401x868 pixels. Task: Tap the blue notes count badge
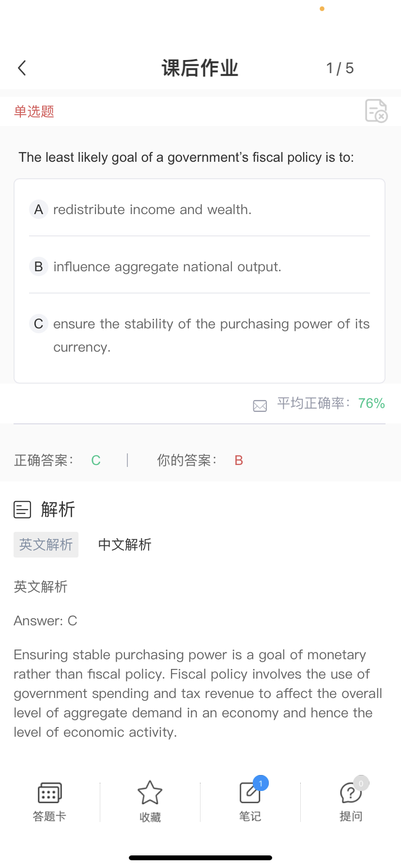[x=261, y=783]
